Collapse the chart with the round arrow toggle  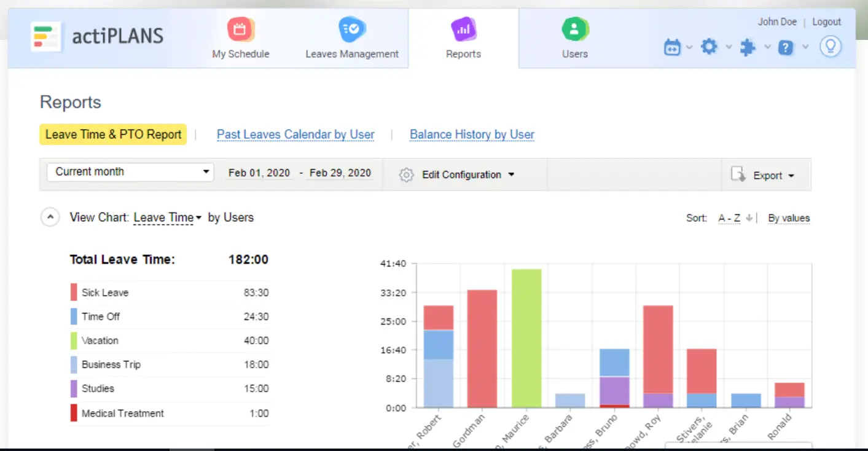click(x=50, y=218)
